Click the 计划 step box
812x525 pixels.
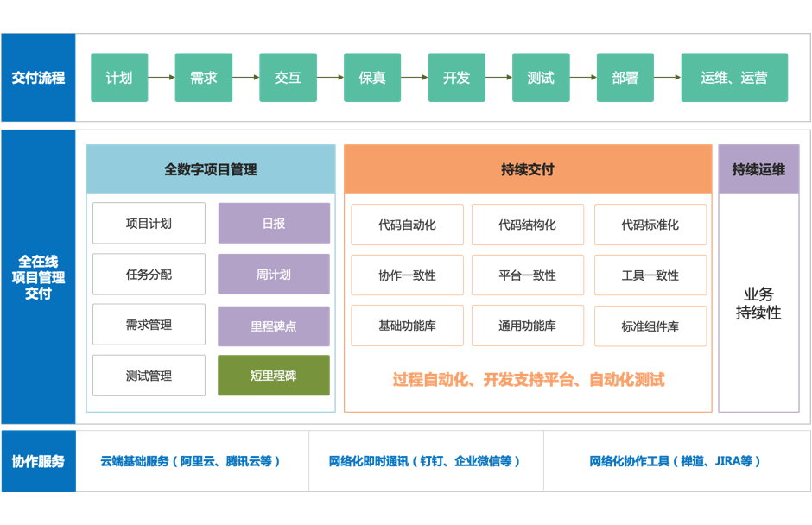coord(119,77)
